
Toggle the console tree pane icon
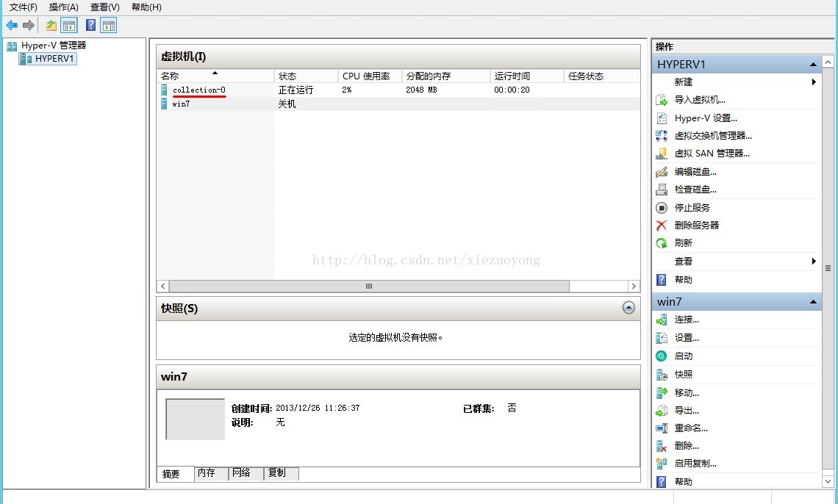pyautogui.click(x=69, y=25)
